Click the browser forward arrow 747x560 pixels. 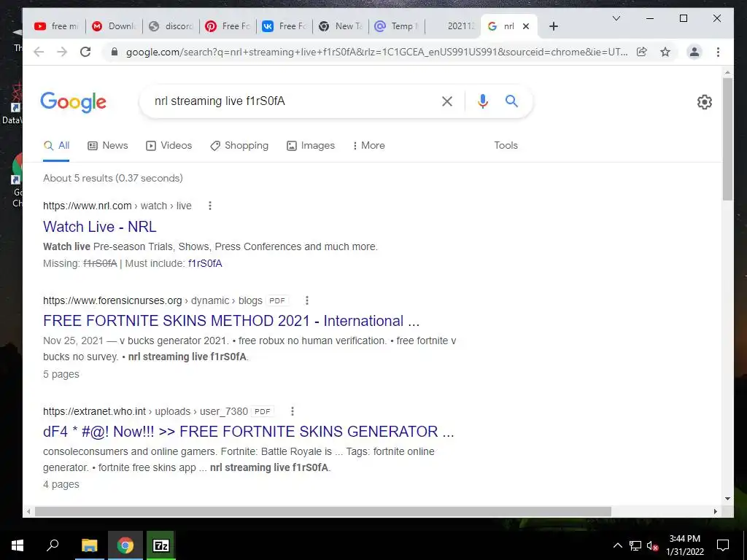click(x=62, y=52)
